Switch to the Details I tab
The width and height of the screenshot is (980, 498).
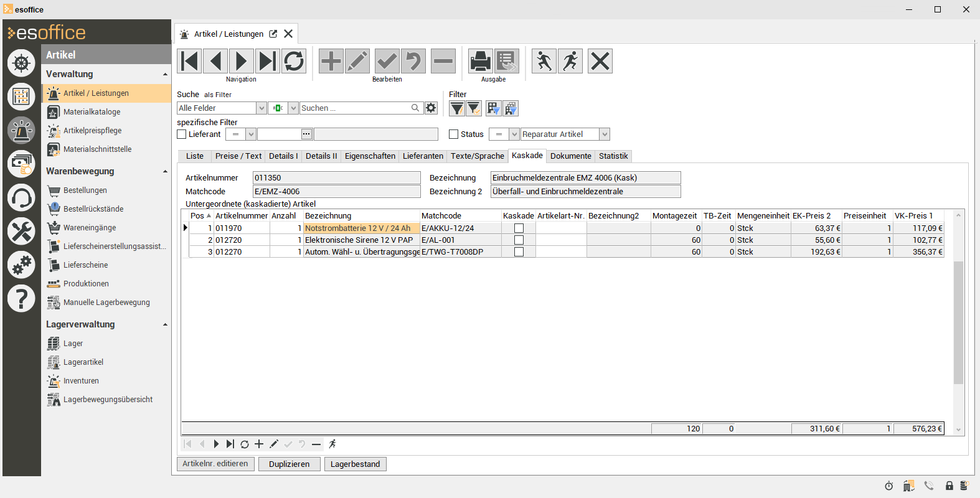pos(283,156)
